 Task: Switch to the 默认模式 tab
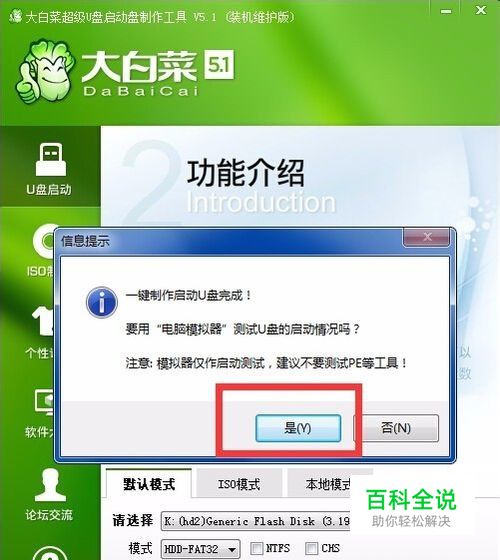coord(149,484)
